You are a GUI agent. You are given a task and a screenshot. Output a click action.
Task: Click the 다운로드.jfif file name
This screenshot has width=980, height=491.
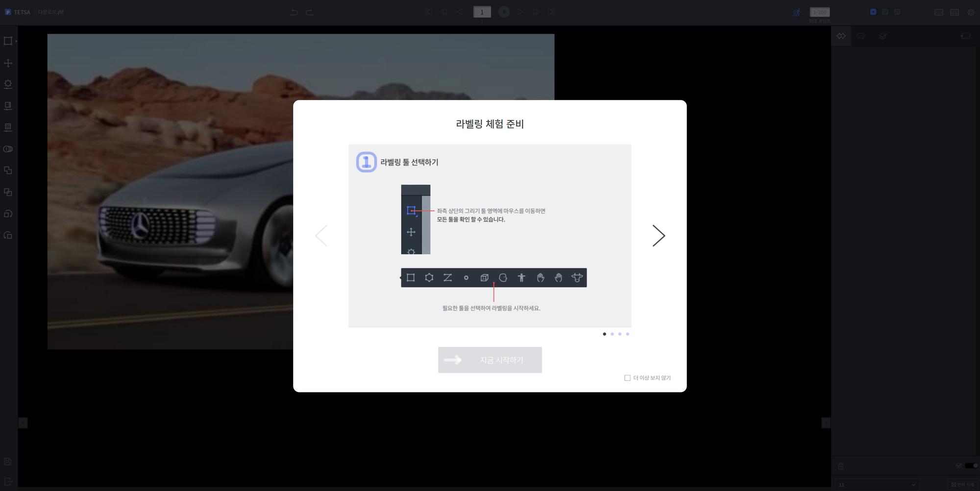[51, 12]
